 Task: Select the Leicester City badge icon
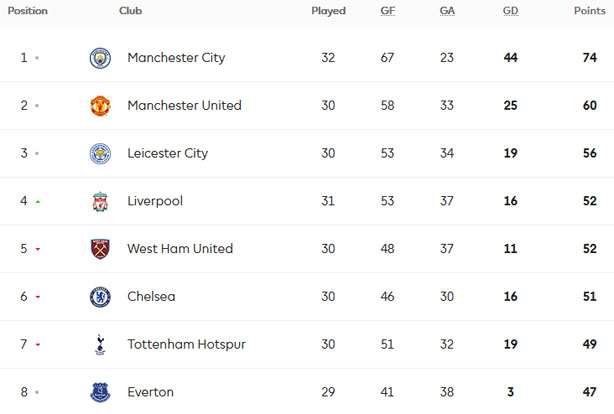(x=100, y=154)
